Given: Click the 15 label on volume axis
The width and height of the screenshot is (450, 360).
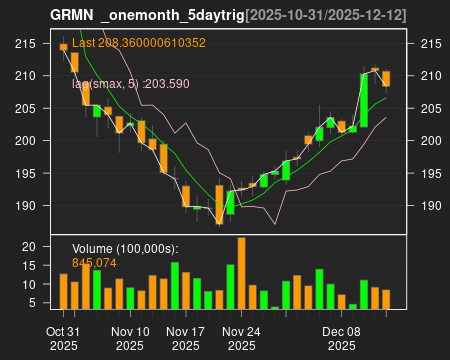Looking at the screenshot, I should pos(29,266).
